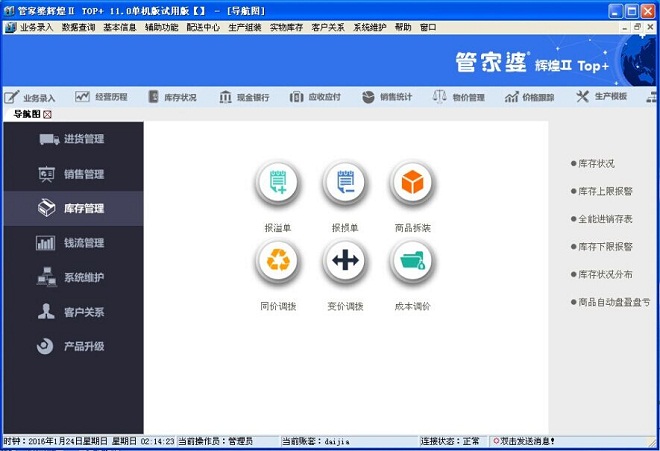660x451 pixels.
Task: Click the 物价管理 scales icon
Action: [x=439, y=97]
